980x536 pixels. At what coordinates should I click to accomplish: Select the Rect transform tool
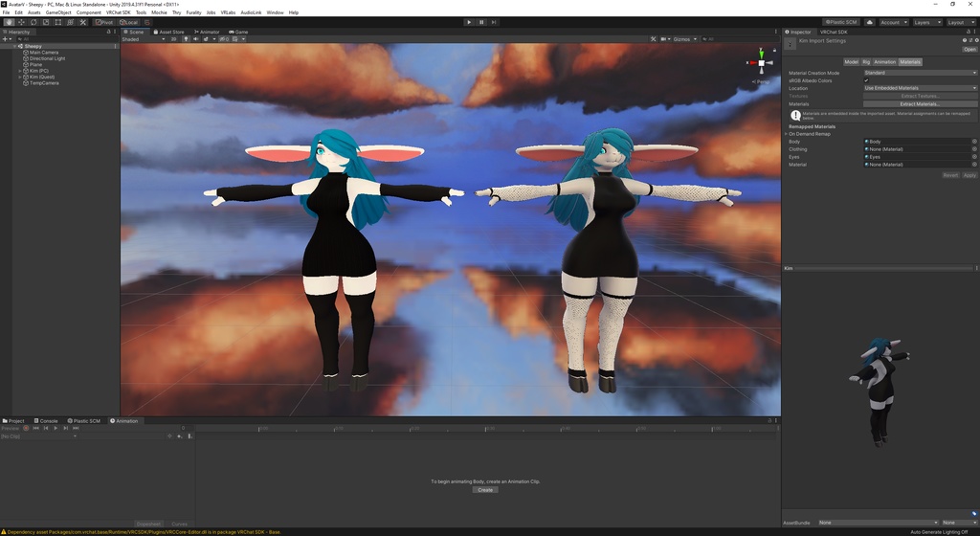click(58, 22)
